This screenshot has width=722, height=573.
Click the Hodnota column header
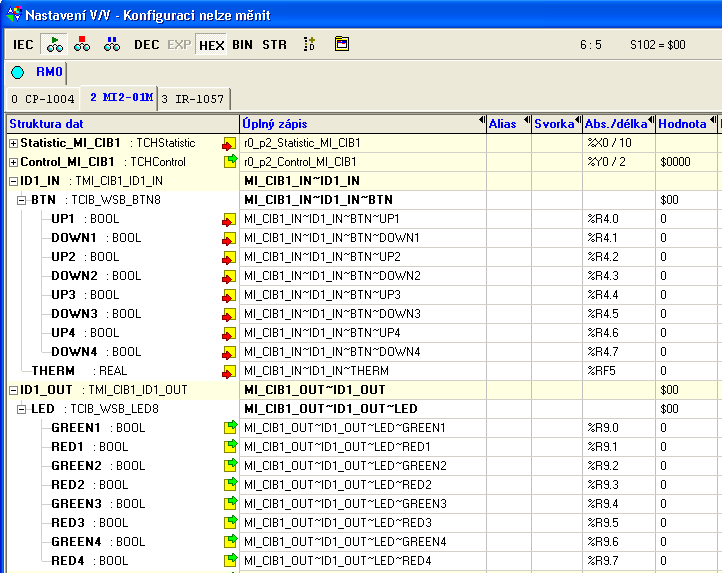click(x=686, y=124)
